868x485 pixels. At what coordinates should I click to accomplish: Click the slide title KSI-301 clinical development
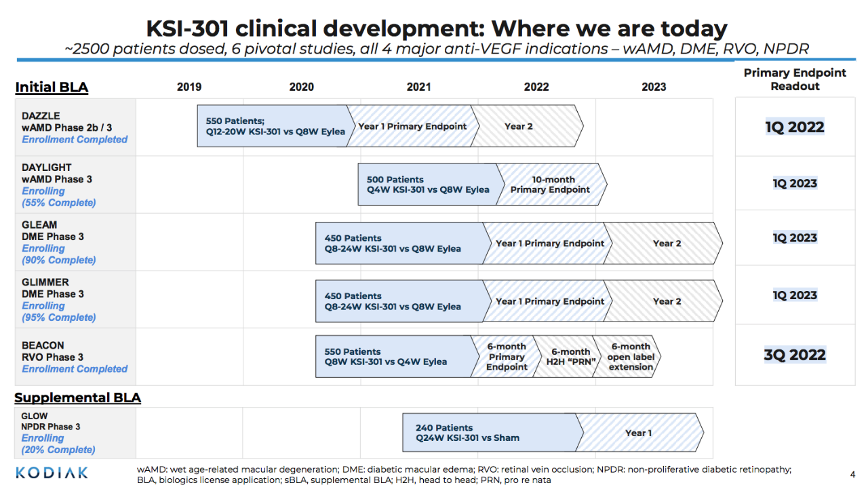coord(437,28)
